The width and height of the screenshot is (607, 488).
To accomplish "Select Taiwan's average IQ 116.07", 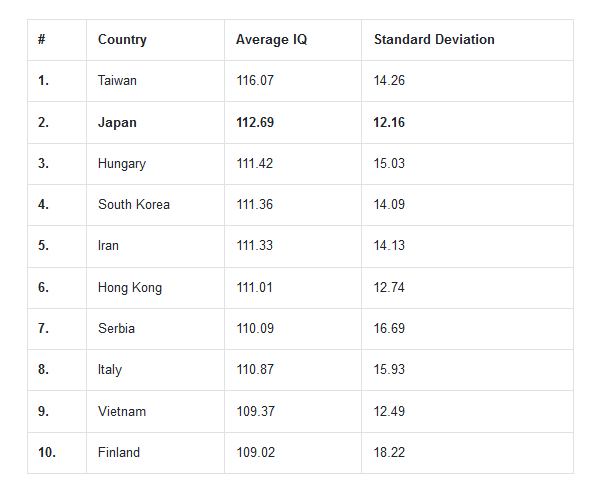I will (255, 80).
